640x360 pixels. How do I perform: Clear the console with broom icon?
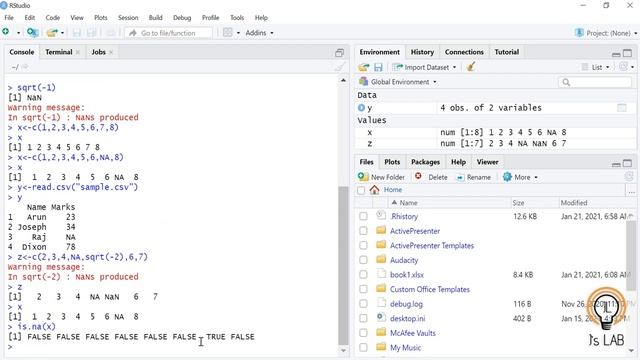coord(340,67)
